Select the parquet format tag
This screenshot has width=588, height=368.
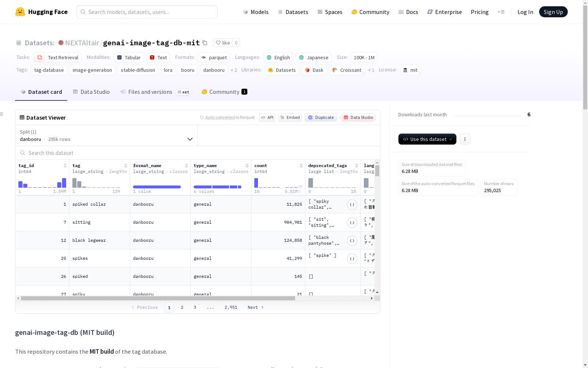214,57
